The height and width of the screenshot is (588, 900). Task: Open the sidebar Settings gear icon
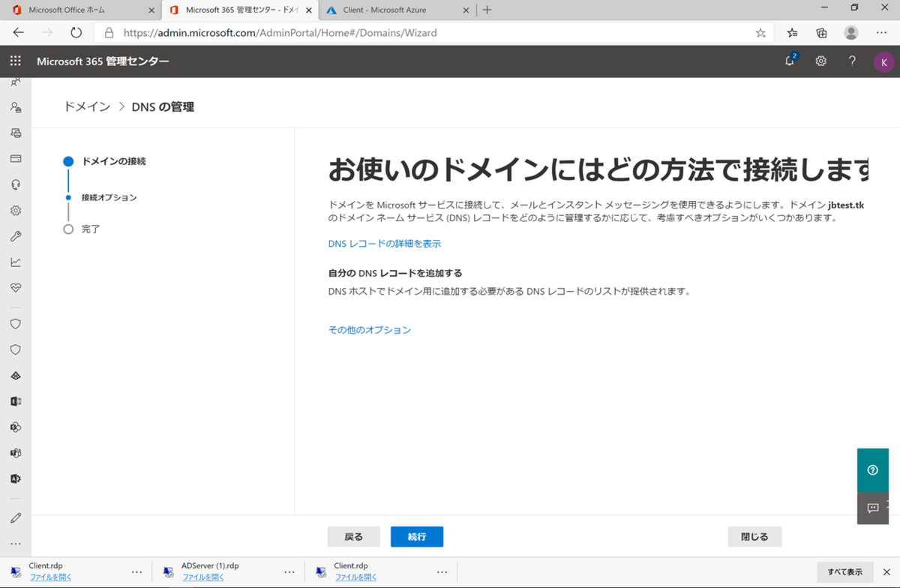tap(16, 211)
